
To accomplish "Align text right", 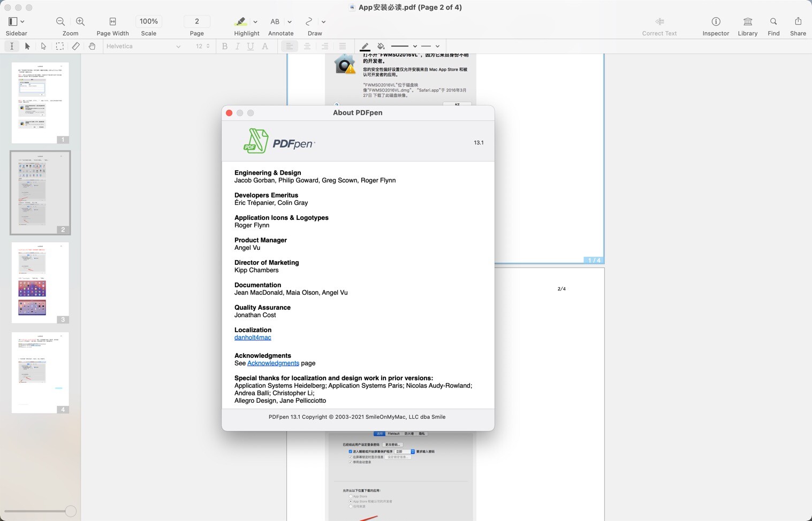I will [325, 46].
